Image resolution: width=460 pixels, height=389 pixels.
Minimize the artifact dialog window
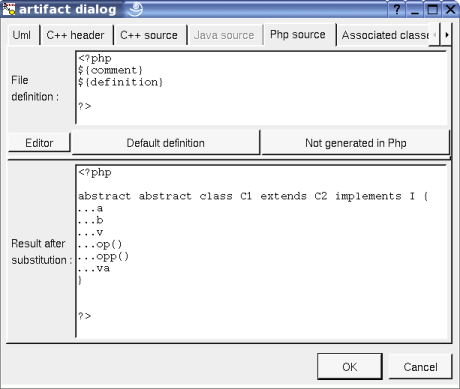(415, 9)
